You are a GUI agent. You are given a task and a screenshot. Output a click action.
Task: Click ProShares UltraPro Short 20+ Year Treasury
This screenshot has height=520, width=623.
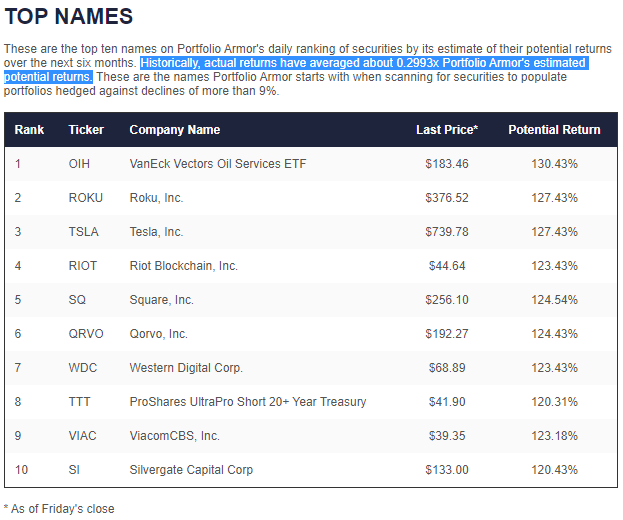tap(248, 402)
